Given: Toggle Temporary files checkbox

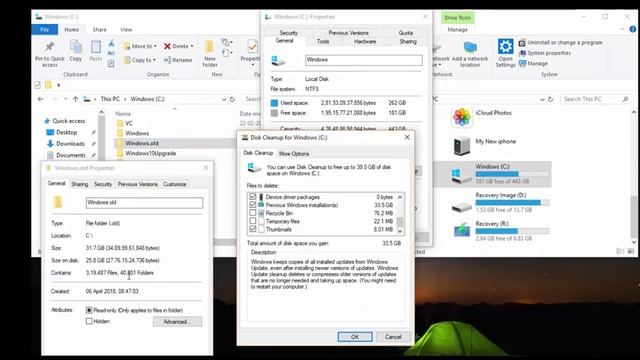Looking at the screenshot, I should tap(253, 221).
